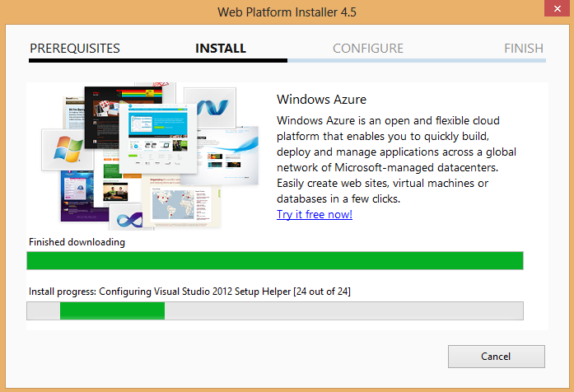Click the Windows flag logo thumbnail
The height and width of the screenshot is (392, 574).
(x=68, y=149)
